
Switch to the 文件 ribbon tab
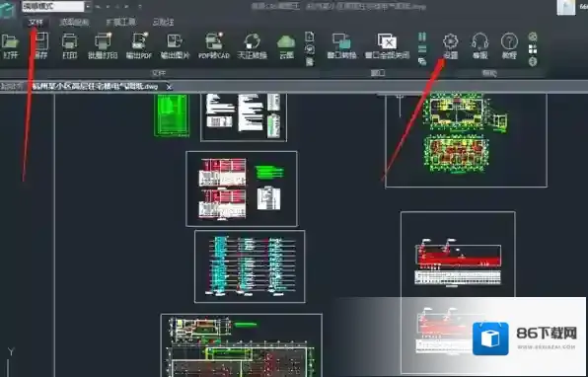[x=36, y=22]
